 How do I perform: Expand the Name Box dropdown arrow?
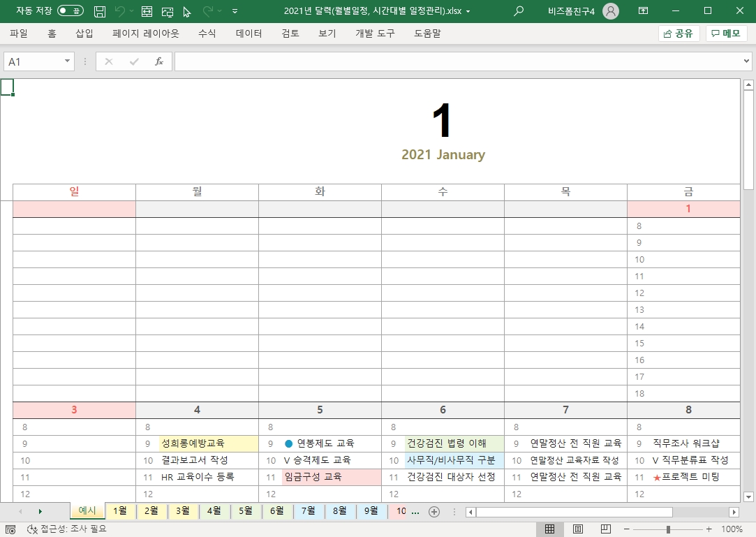point(68,61)
